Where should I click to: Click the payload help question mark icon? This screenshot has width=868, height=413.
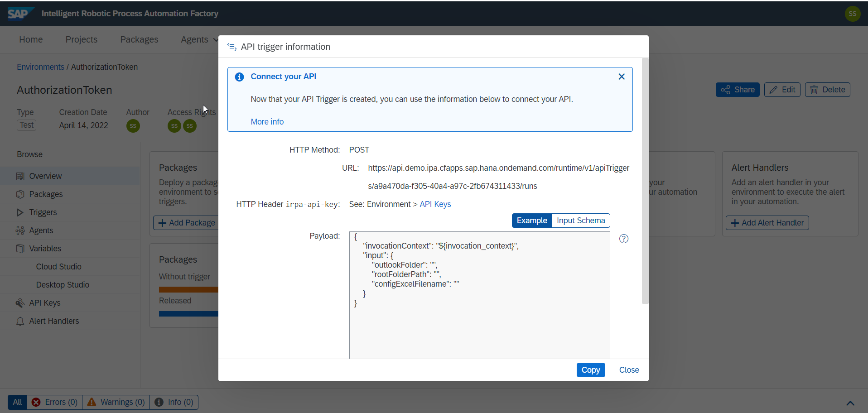coord(624,239)
